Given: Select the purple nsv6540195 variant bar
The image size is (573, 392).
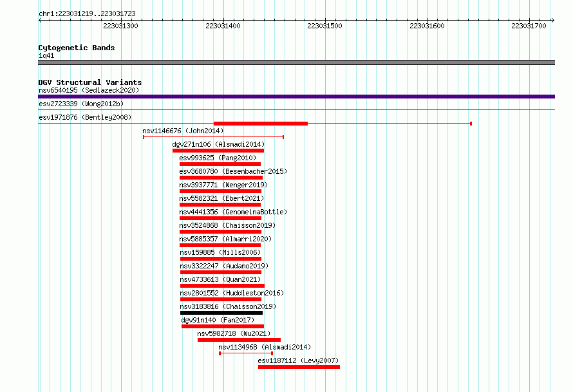Looking at the screenshot, I should (x=296, y=97).
